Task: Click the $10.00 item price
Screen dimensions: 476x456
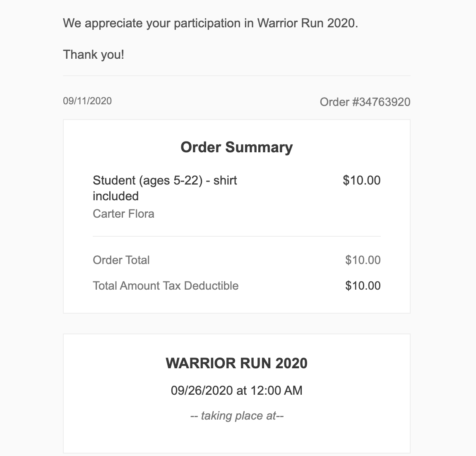Action: (x=361, y=180)
